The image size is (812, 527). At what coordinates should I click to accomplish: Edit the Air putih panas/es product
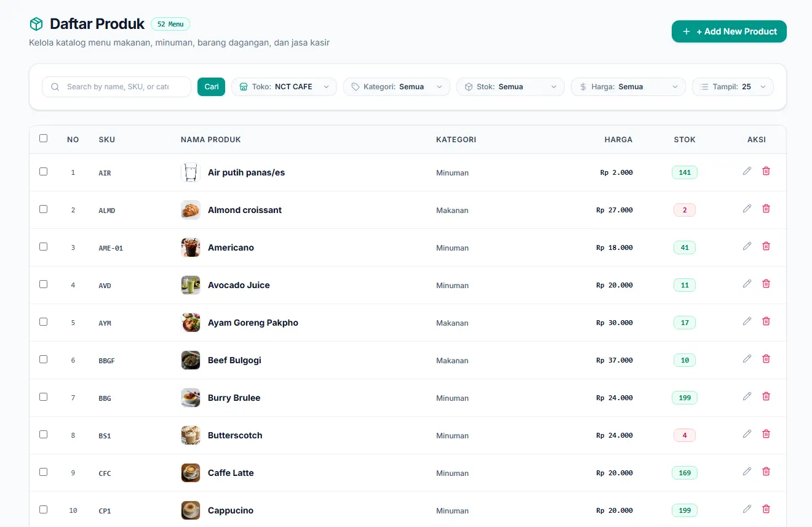coord(747,171)
